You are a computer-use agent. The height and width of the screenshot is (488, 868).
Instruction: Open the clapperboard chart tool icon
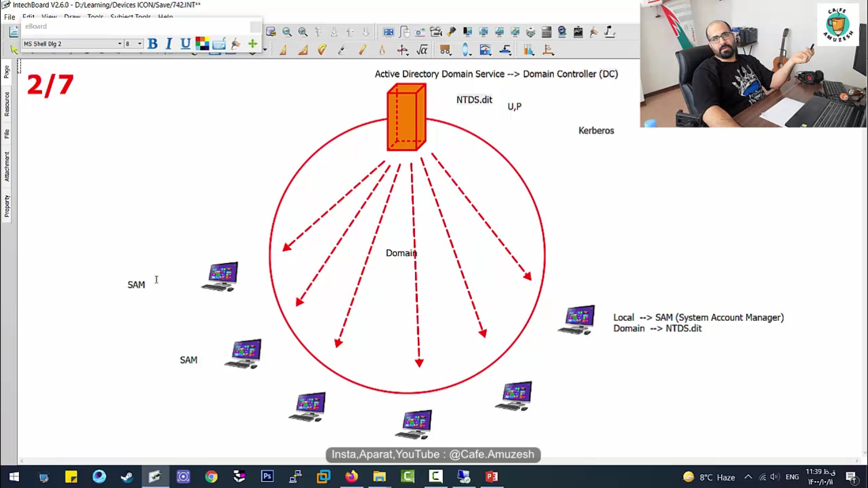[578, 32]
